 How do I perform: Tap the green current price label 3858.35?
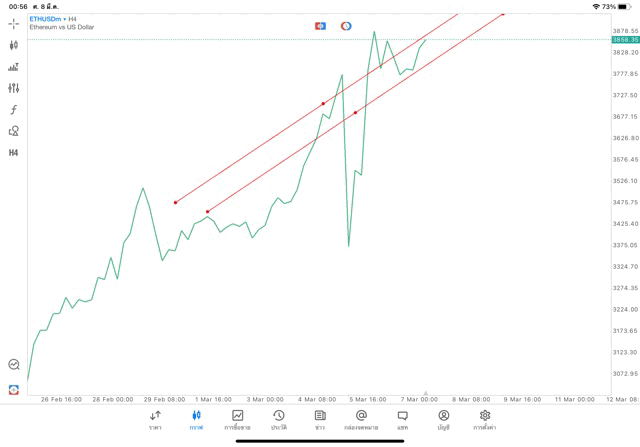click(x=625, y=40)
